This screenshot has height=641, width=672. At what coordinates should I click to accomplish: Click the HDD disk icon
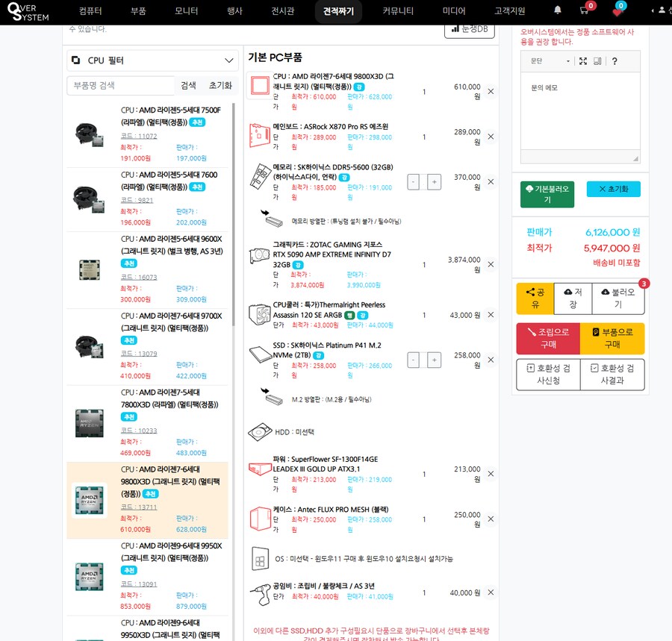[x=259, y=432]
